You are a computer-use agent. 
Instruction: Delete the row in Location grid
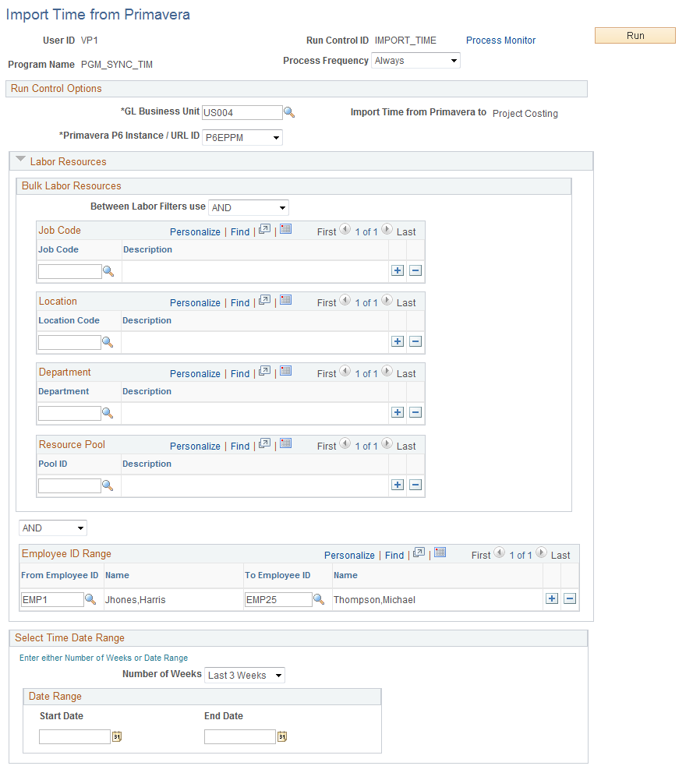[x=415, y=341]
